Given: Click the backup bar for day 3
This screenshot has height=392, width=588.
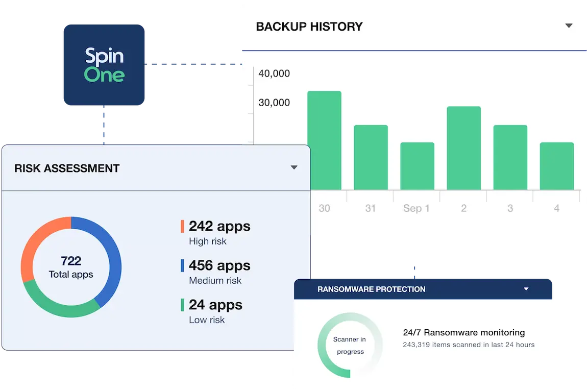Looking at the screenshot, I should [x=510, y=157].
